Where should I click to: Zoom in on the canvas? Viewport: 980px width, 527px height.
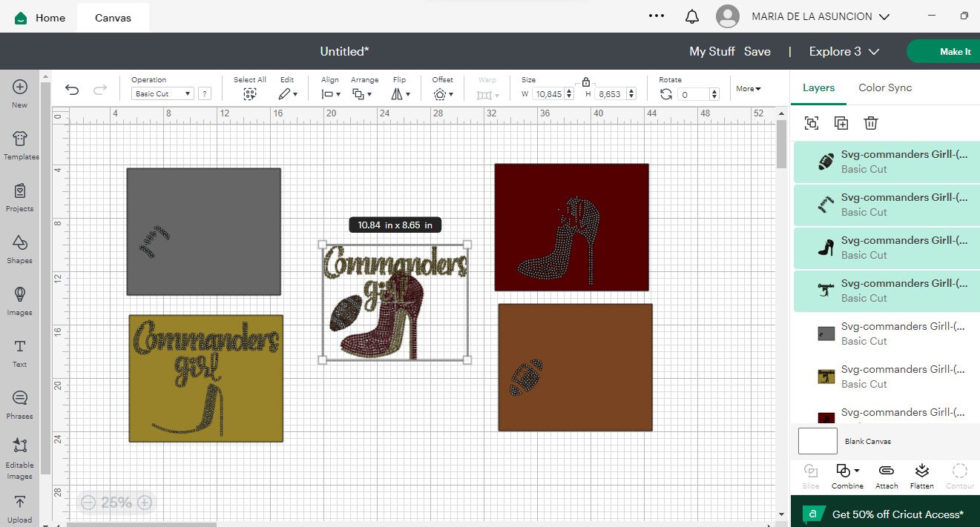pos(145,503)
